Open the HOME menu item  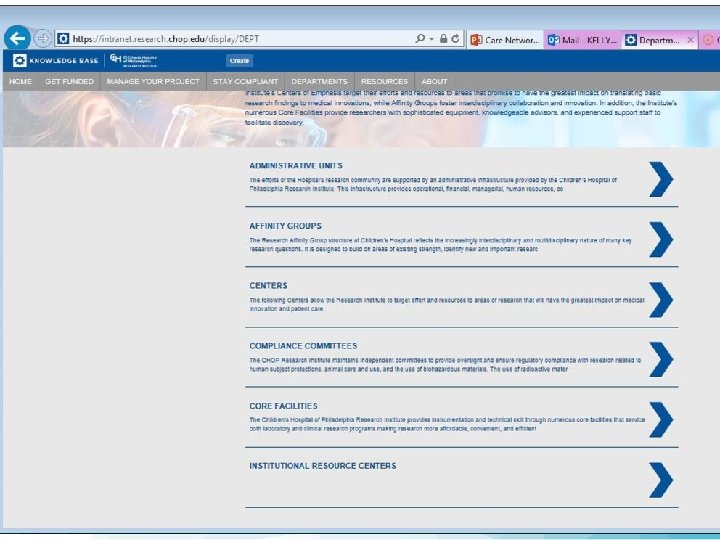[21, 81]
